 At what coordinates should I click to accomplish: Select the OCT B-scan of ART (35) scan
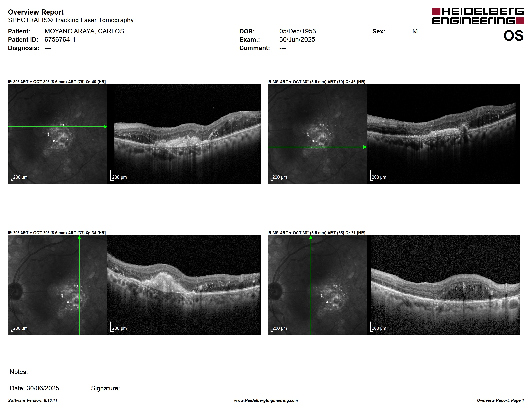click(444, 285)
